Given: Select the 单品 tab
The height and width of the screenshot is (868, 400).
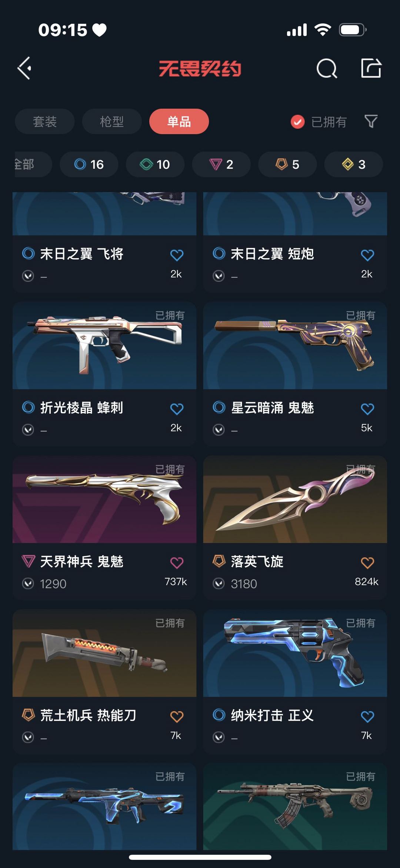Looking at the screenshot, I should point(179,121).
